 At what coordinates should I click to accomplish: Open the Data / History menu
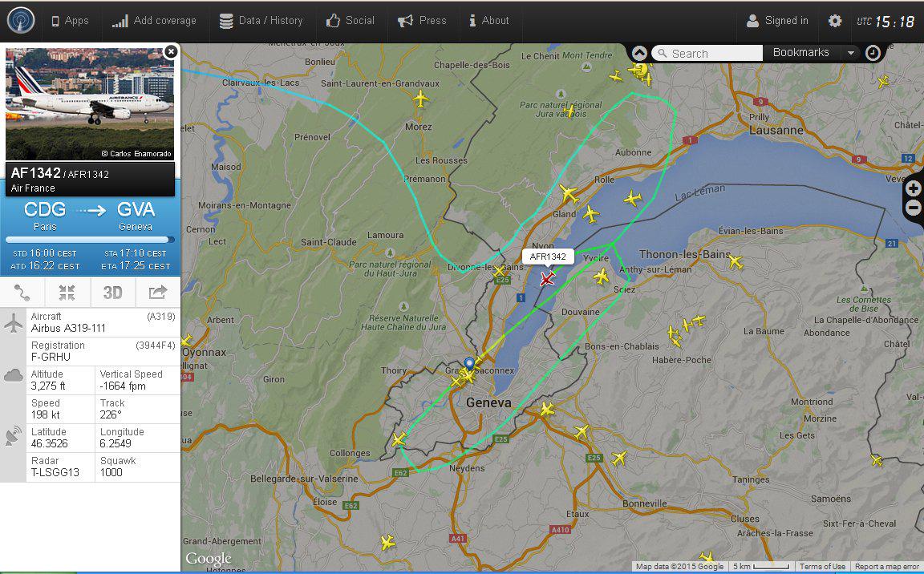(261, 21)
